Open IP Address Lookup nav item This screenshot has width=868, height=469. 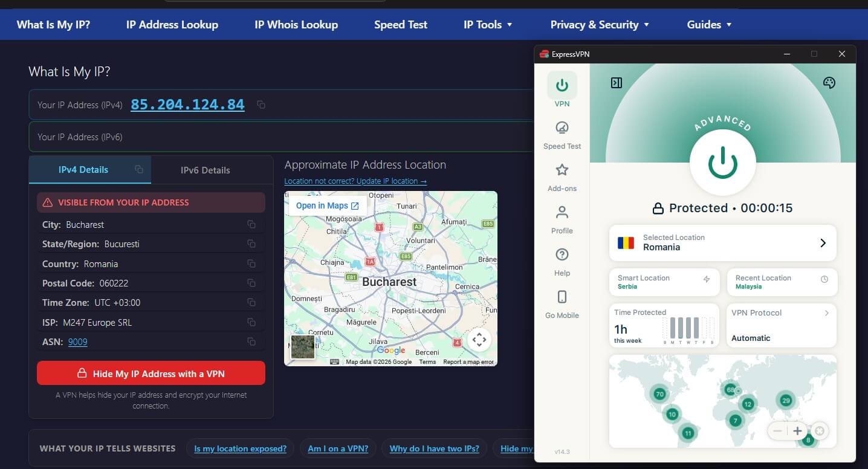tap(172, 25)
